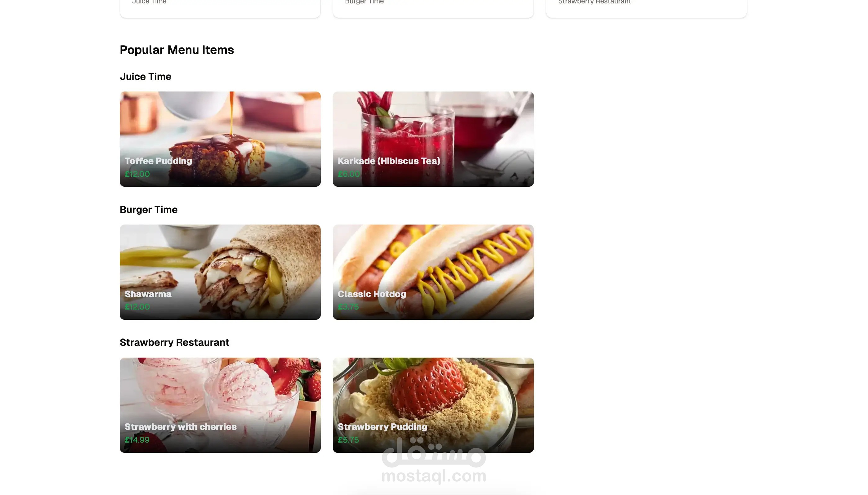Click the £12.00 price under Toffee Pudding
Image resolution: width=868 pixels, height=495 pixels.
click(137, 174)
